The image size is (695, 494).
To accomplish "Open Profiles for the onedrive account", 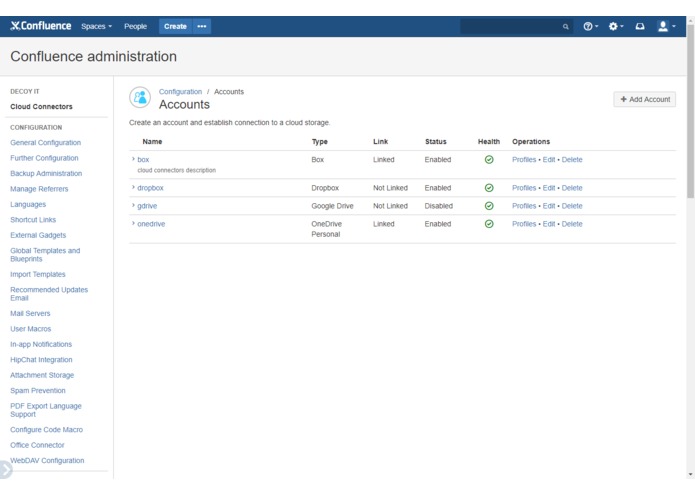I will (x=524, y=224).
